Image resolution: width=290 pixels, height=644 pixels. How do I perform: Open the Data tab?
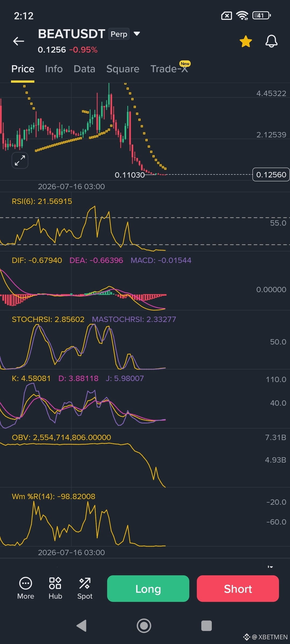[x=84, y=69]
